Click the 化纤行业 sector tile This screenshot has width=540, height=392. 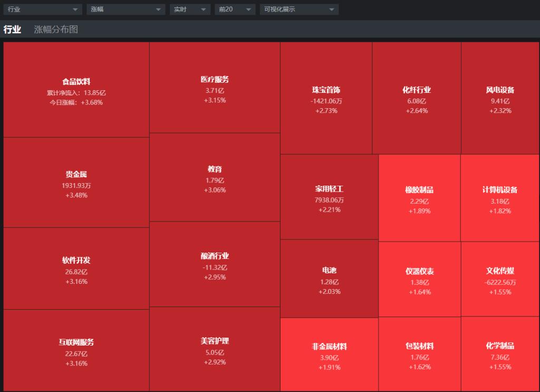coord(417,98)
